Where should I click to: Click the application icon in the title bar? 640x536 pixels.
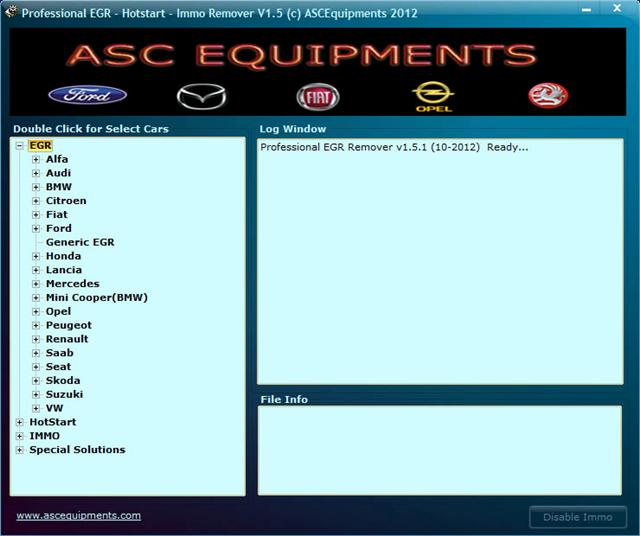(x=10, y=11)
